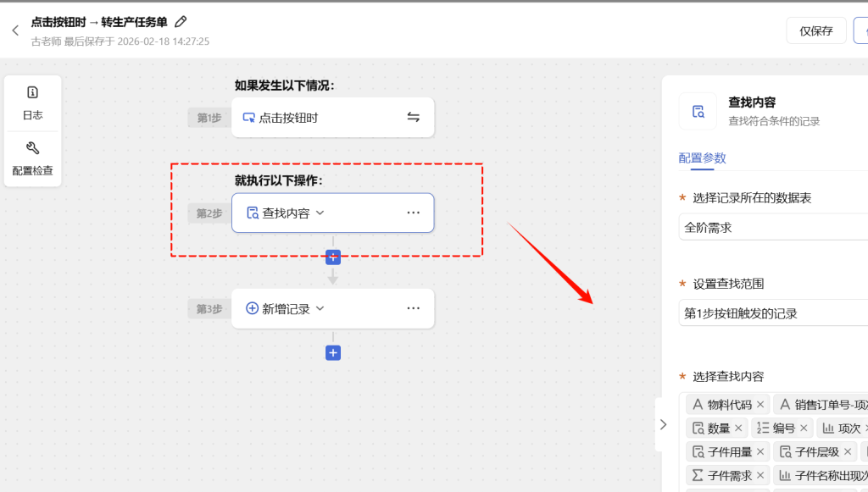Remove the 编号 field tag
Viewport: 868px width, 492px height.
tap(804, 428)
